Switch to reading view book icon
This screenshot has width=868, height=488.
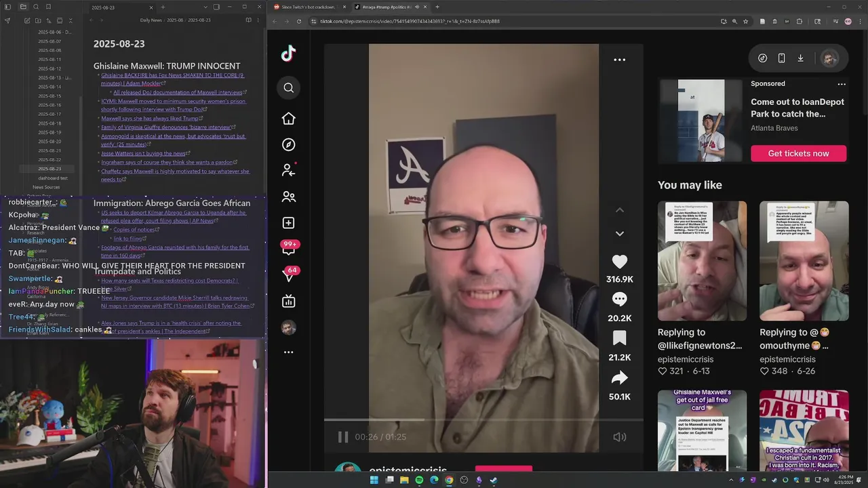[249, 20]
